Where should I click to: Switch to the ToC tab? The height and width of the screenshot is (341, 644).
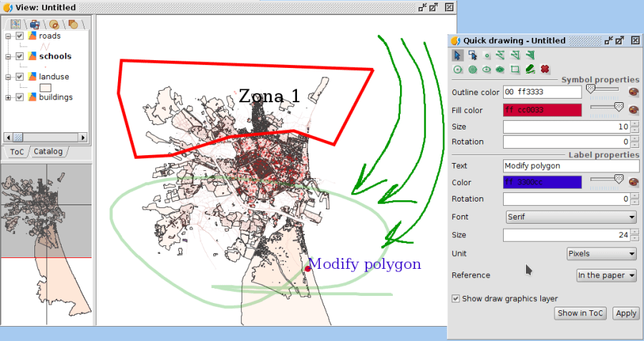16,152
